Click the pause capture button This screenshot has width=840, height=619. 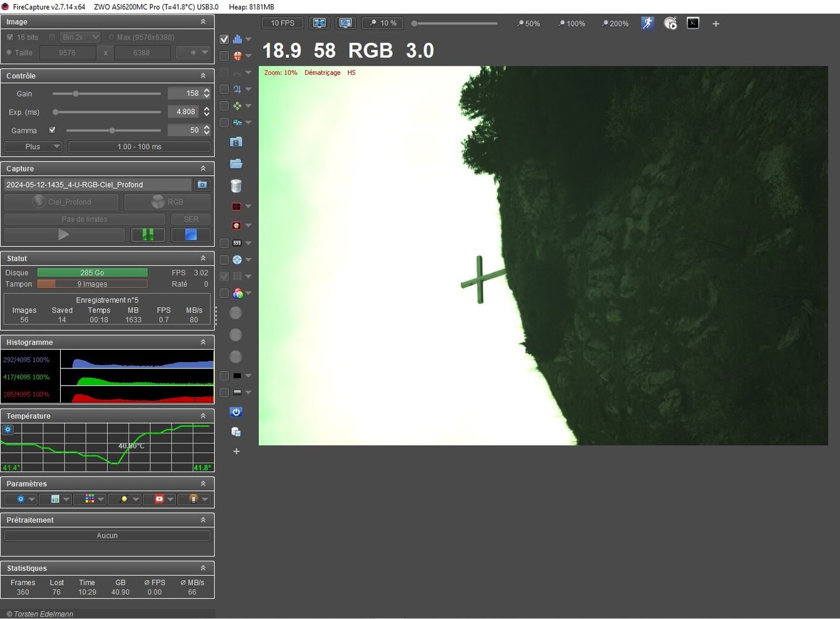[148, 235]
